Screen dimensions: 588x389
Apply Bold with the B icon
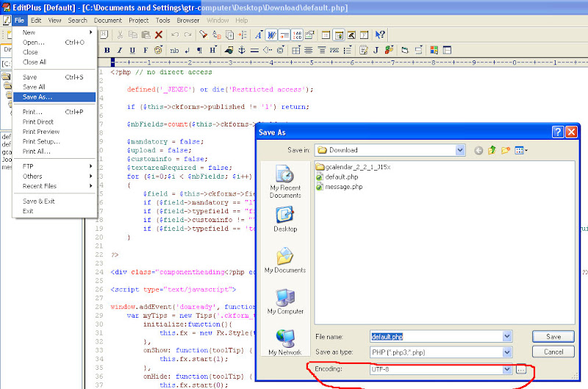[x=107, y=50]
